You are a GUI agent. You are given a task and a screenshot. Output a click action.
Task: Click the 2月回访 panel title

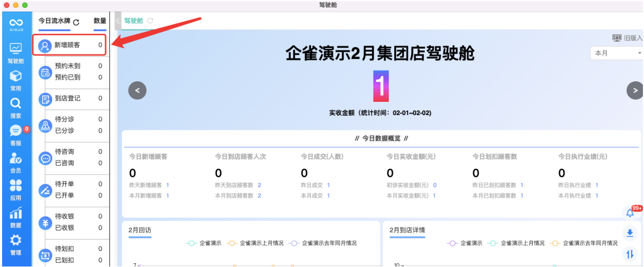click(140, 230)
